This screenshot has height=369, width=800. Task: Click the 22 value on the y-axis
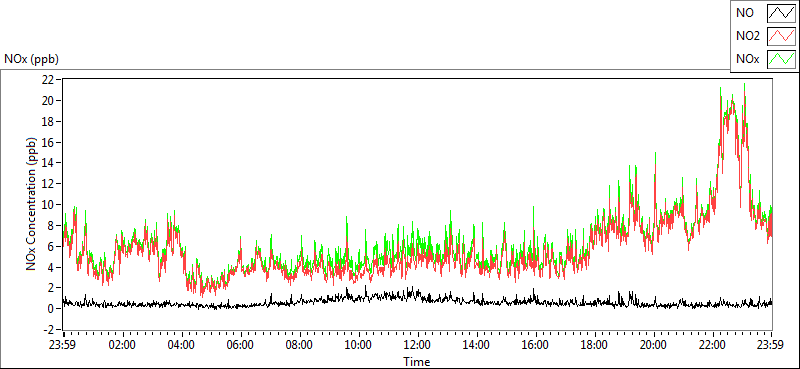pos(49,80)
